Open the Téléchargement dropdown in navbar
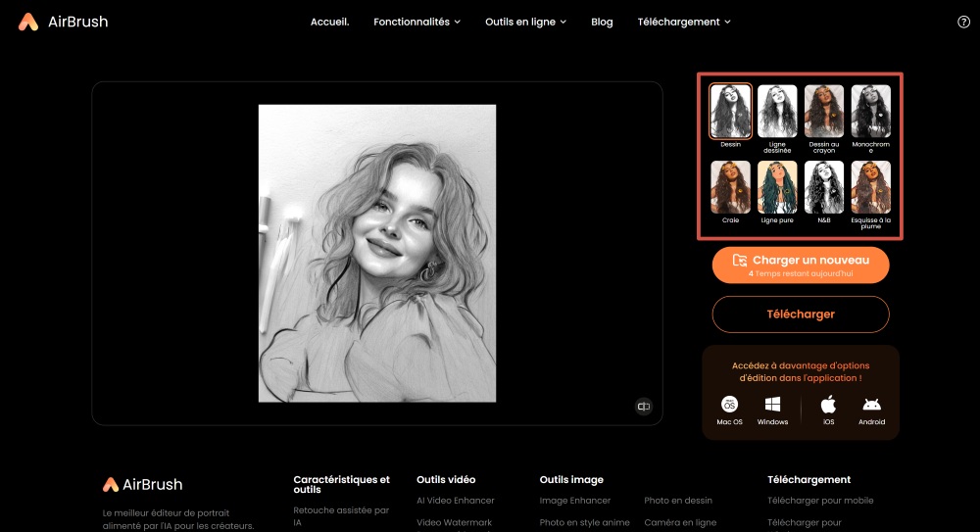 [x=684, y=22]
